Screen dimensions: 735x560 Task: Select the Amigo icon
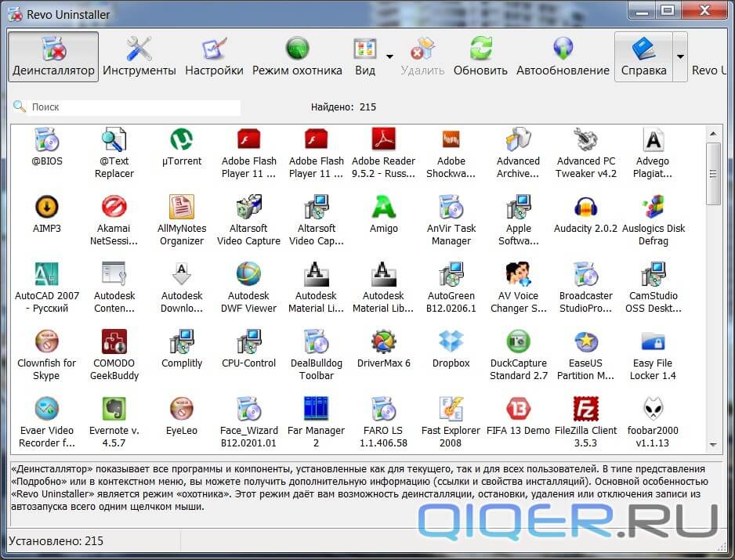point(383,207)
